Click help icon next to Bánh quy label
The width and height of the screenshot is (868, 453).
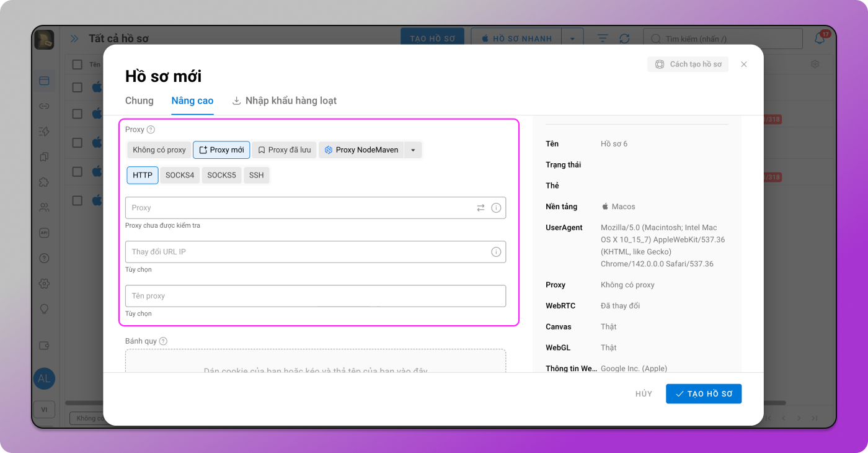click(163, 341)
